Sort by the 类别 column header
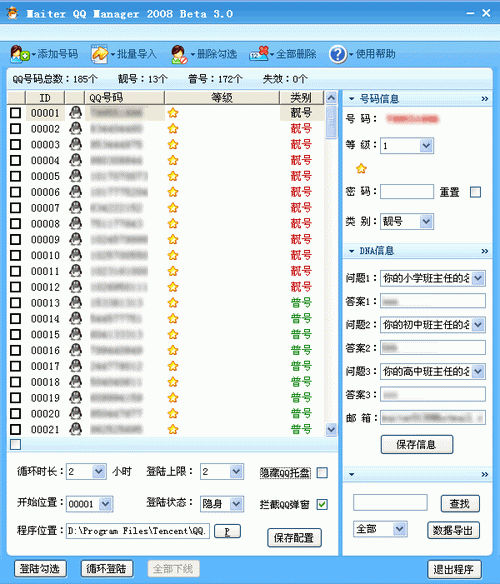 [x=301, y=98]
